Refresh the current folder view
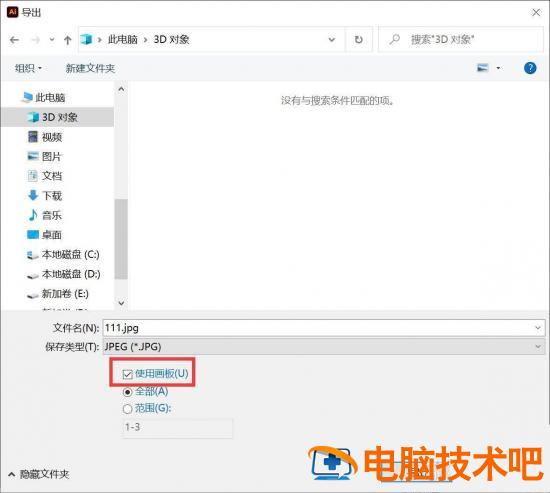Screen dimensions: 550x493 click(358, 40)
